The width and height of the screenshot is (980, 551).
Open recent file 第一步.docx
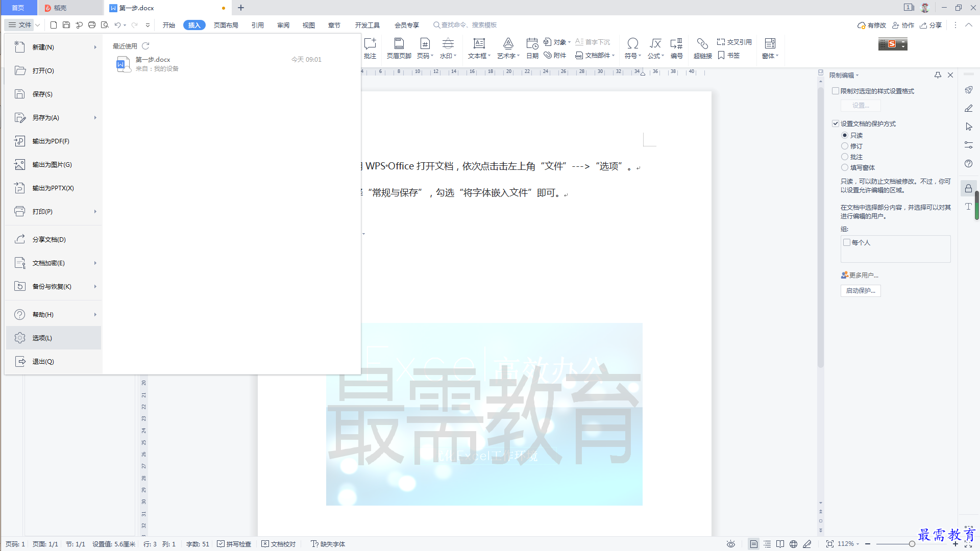coord(219,64)
